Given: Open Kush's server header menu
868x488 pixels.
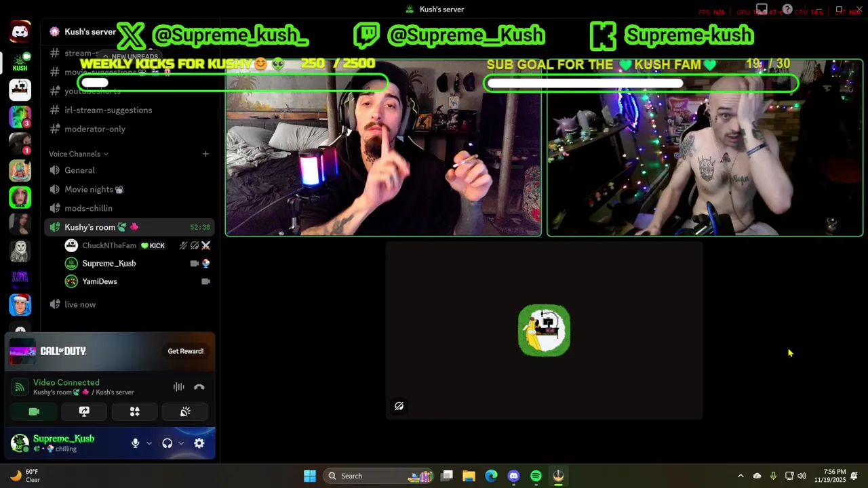Looking at the screenshot, I should (90, 32).
